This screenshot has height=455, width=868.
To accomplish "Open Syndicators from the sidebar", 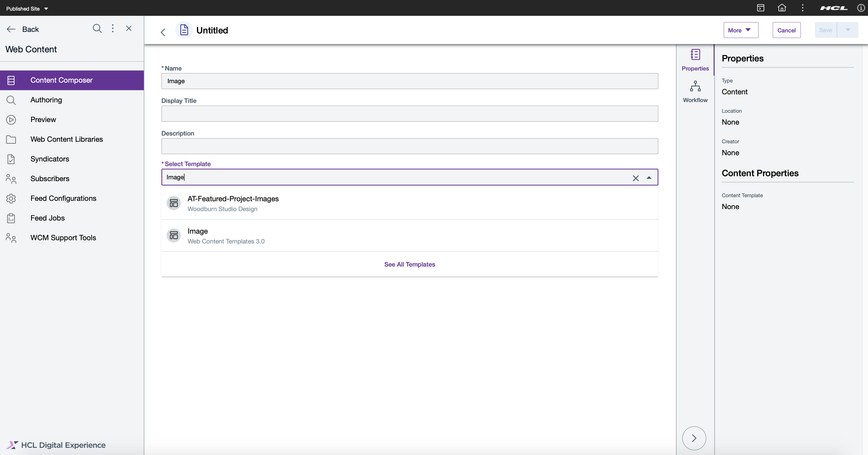I will 72,159.
